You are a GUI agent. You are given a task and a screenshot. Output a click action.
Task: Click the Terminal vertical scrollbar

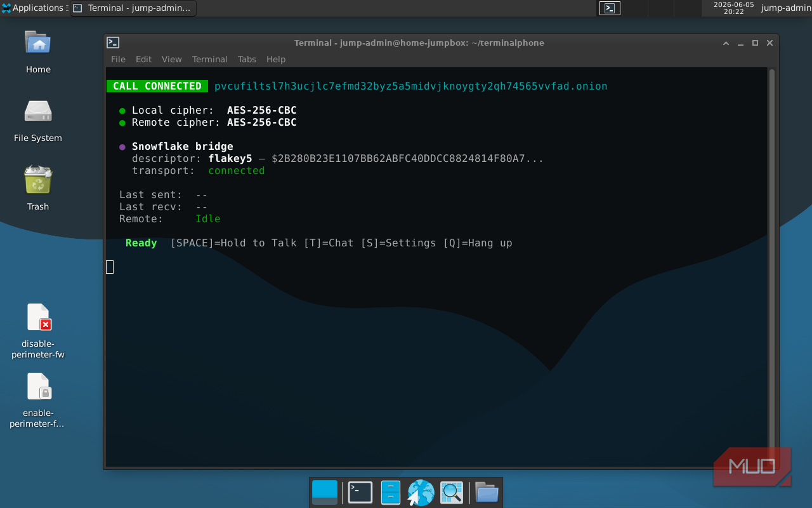pos(771,267)
